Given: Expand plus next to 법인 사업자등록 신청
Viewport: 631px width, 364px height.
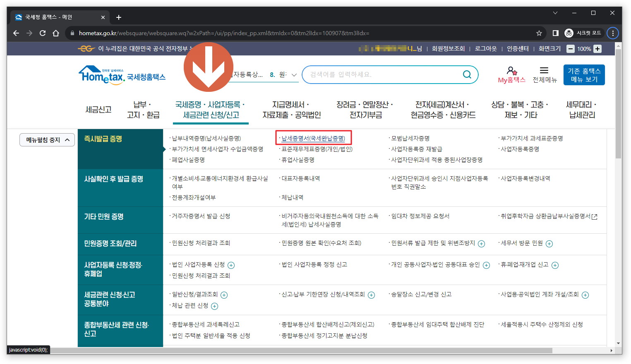Looking at the screenshot, I should [231, 265].
